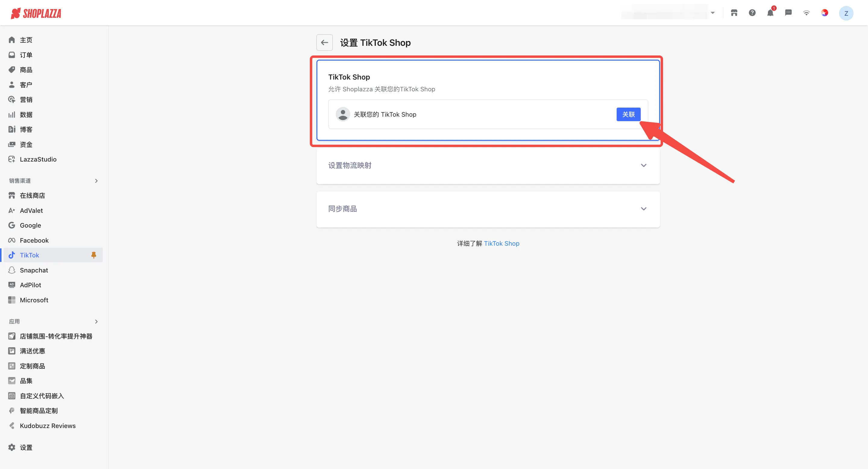
Task: Click the Snapchat ghost icon
Action: 12,270
